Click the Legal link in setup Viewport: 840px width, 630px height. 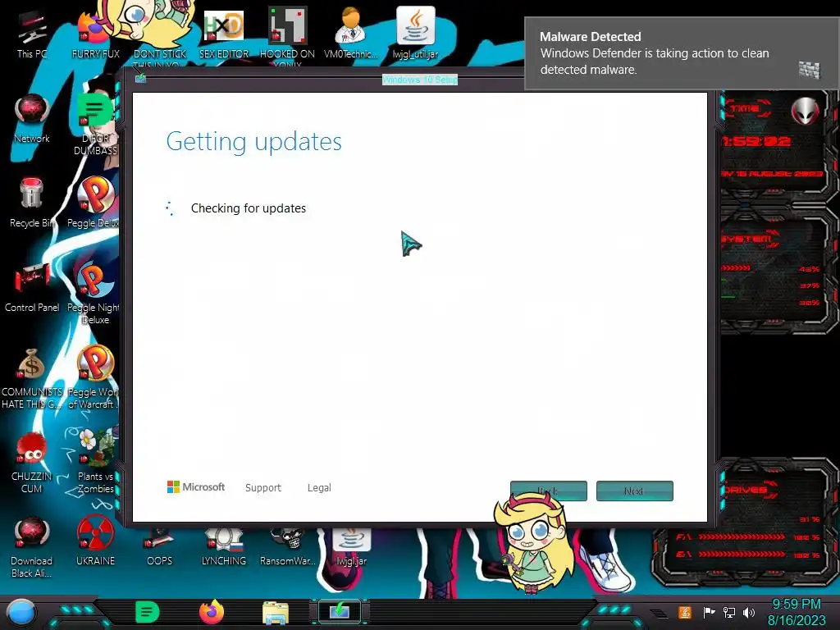(x=319, y=487)
